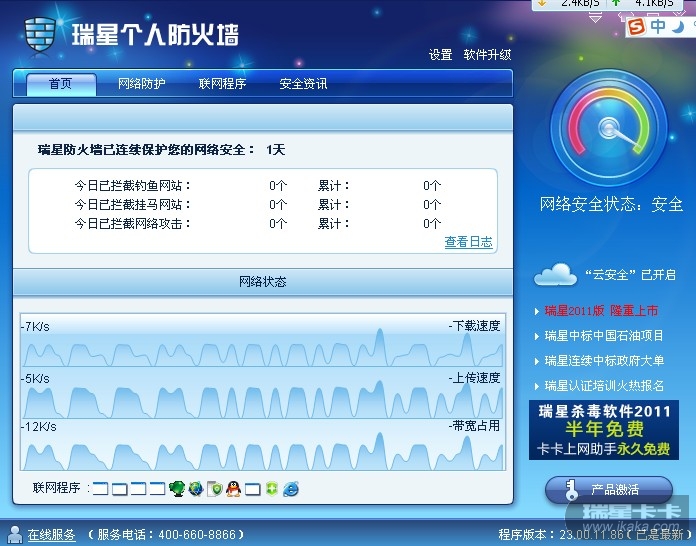The image size is (696, 546).
Task: Open the title bar triangle menu dropdown
Action: pyautogui.click(x=595, y=18)
